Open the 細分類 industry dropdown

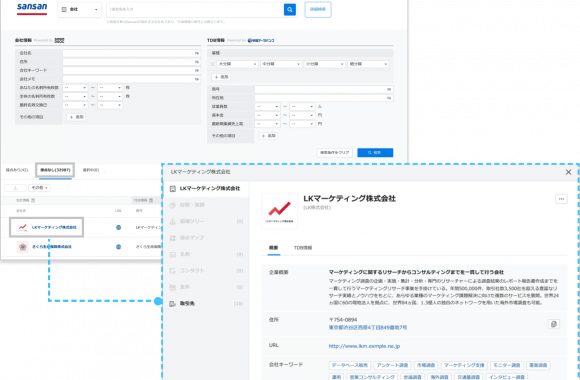[368, 64]
